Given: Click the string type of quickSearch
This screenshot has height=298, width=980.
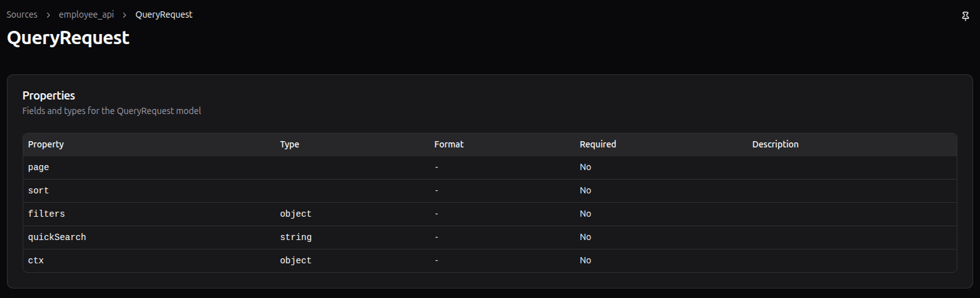Looking at the screenshot, I should click(x=296, y=237).
